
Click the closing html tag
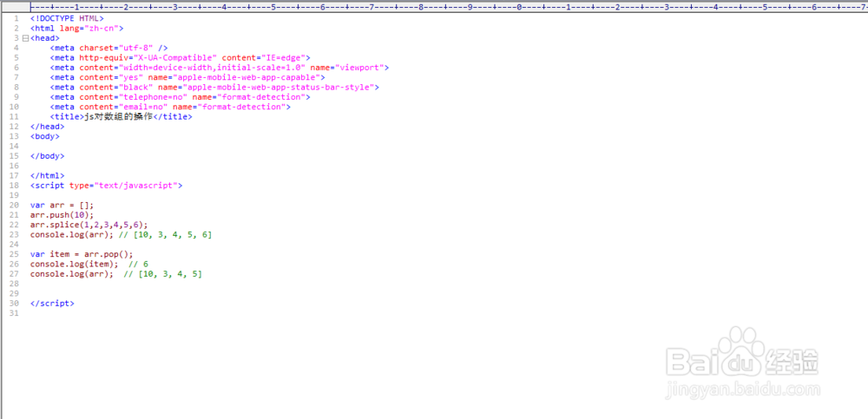[x=47, y=175]
